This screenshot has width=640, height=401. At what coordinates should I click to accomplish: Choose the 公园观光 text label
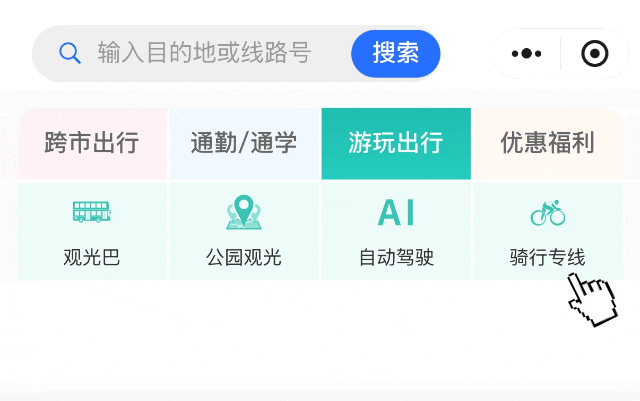pyautogui.click(x=244, y=258)
